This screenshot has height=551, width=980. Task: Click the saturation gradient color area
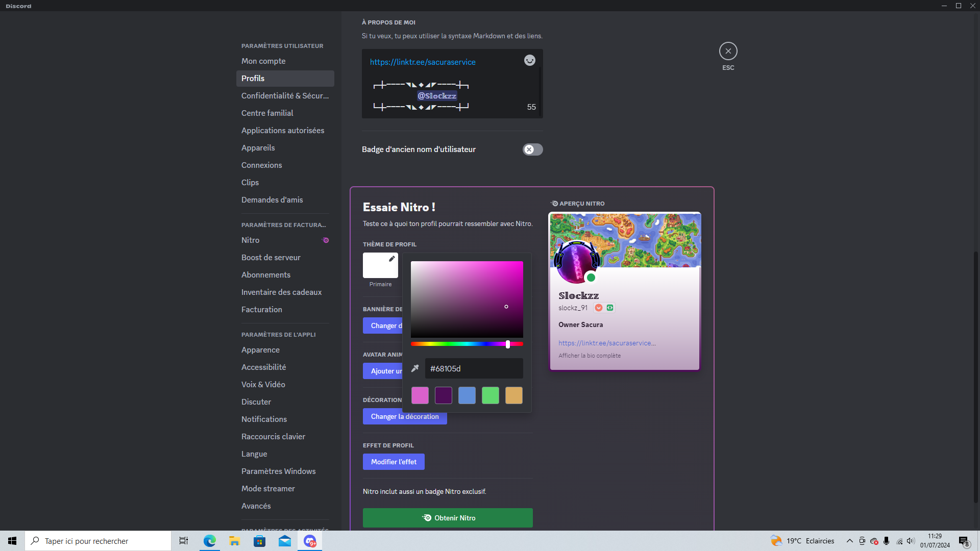tap(467, 299)
